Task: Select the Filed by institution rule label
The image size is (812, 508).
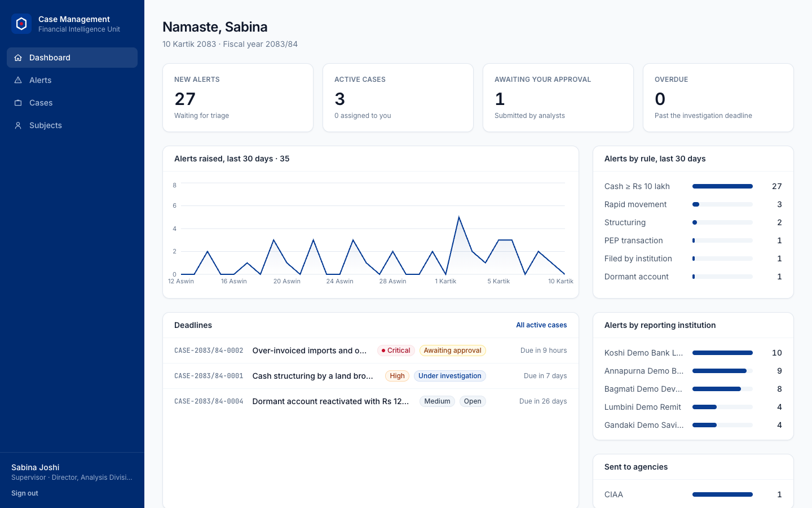Action: point(638,259)
